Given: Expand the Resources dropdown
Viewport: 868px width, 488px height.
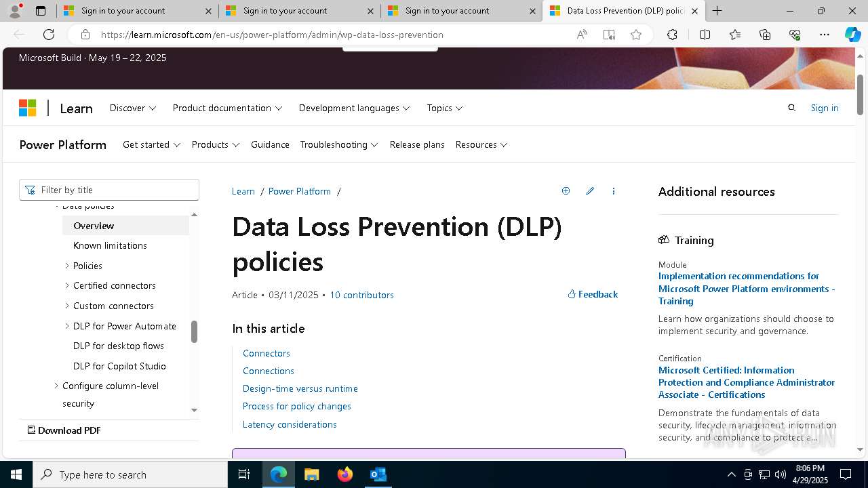Looking at the screenshot, I should pyautogui.click(x=481, y=144).
